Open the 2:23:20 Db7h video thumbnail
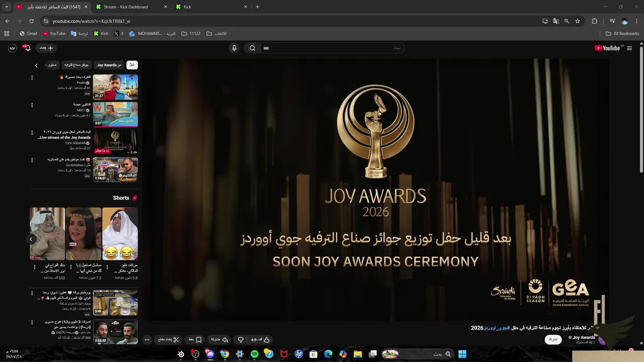 tap(115, 331)
